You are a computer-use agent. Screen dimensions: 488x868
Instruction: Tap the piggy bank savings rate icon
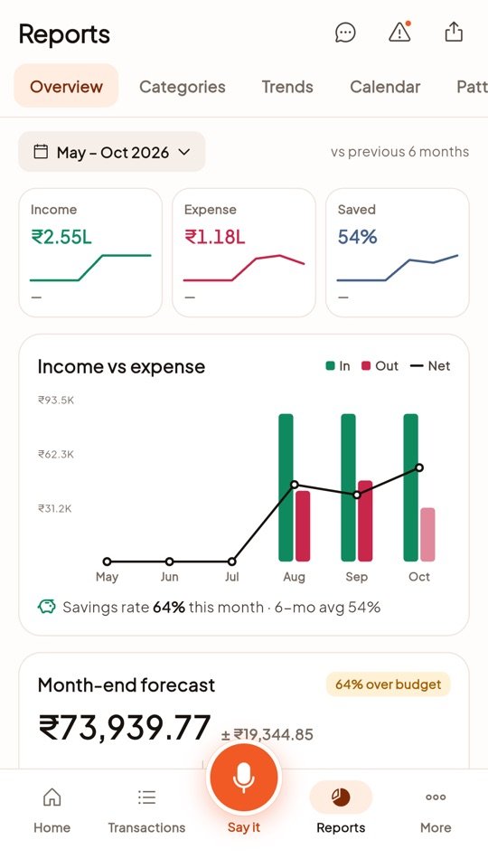click(x=46, y=608)
